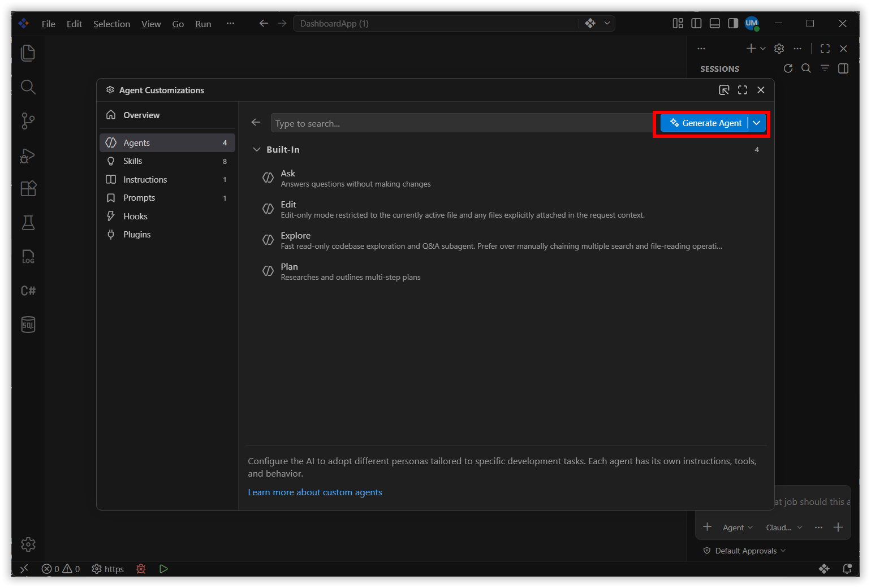Open the Extensions view
The image size is (871, 588).
[x=28, y=189]
